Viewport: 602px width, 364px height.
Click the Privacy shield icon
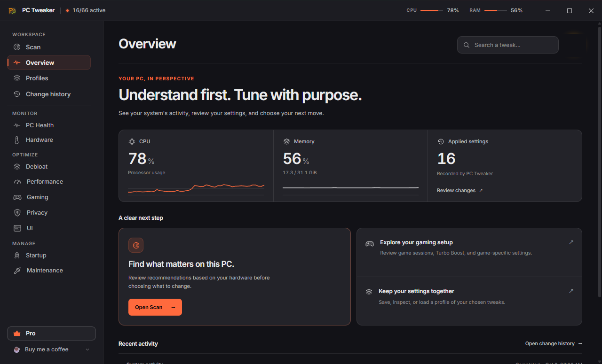pos(17,213)
